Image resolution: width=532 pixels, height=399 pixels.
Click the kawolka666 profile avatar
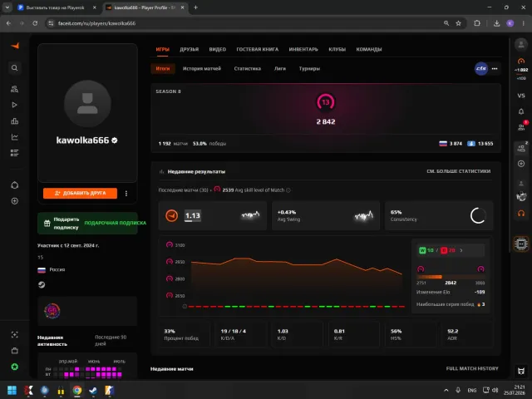tap(87, 104)
